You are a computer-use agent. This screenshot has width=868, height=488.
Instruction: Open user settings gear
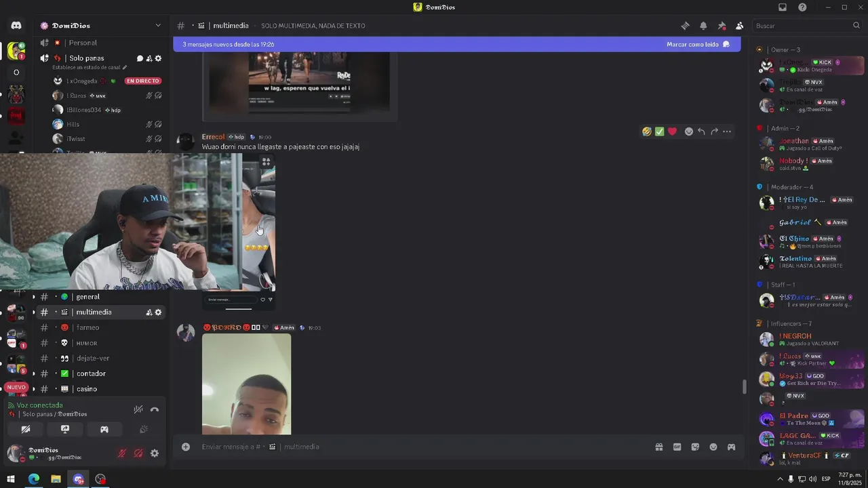(155, 453)
